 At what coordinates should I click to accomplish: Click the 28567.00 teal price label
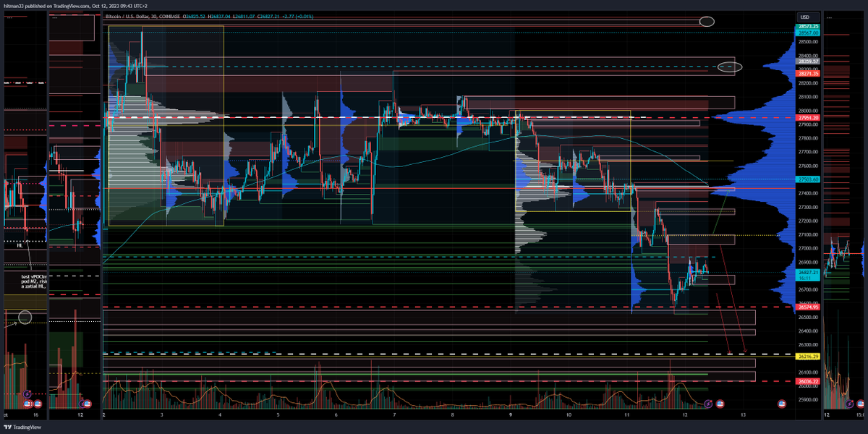coord(808,33)
